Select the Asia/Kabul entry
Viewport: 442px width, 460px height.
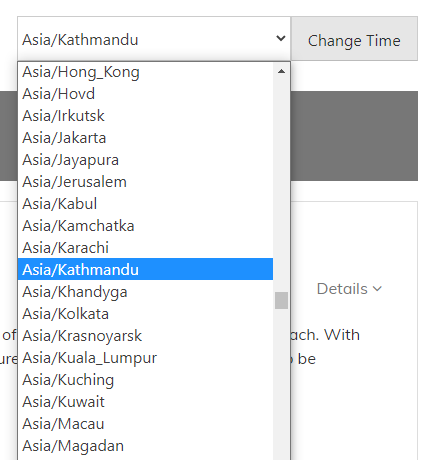(x=146, y=204)
